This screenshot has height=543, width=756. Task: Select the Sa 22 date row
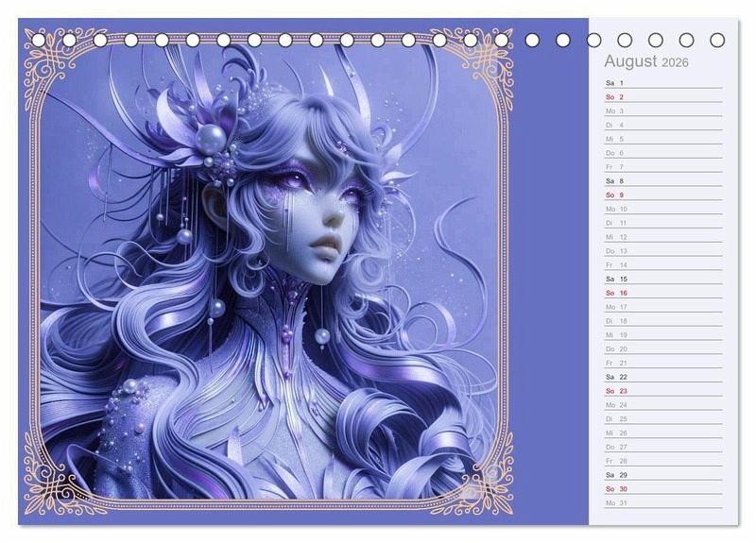[x=661, y=377]
